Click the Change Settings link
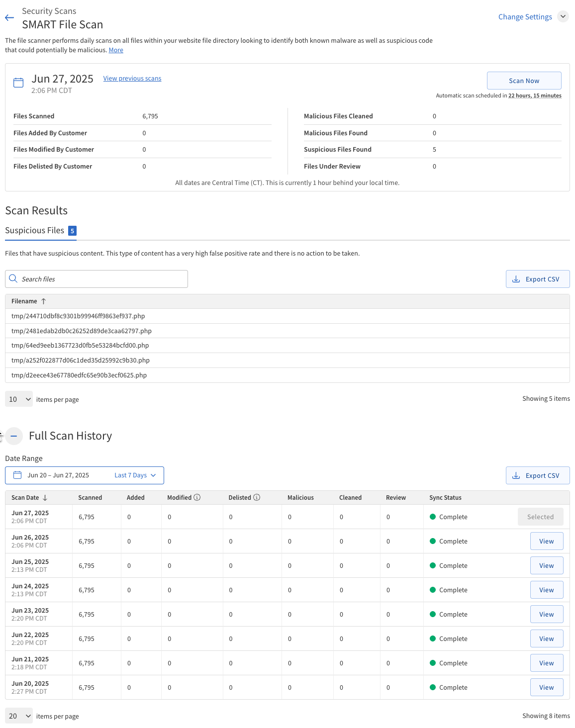This screenshot has height=728, width=575. pyautogui.click(x=525, y=17)
